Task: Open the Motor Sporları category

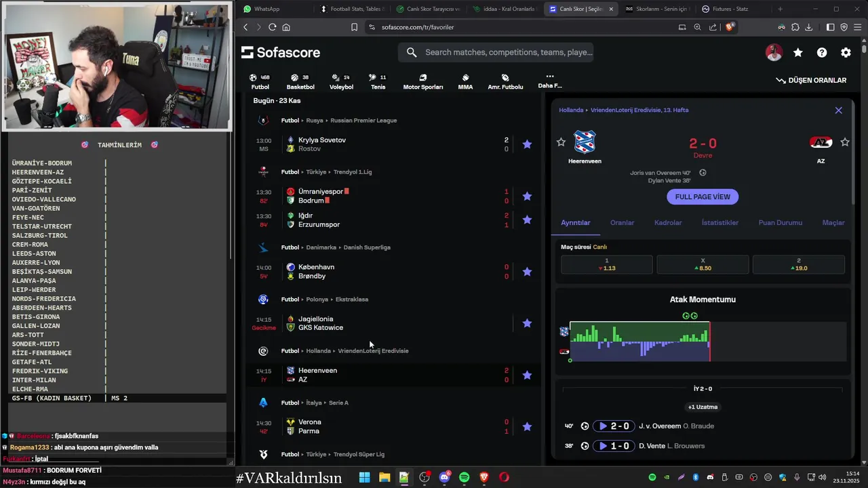Action: pos(423,82)
